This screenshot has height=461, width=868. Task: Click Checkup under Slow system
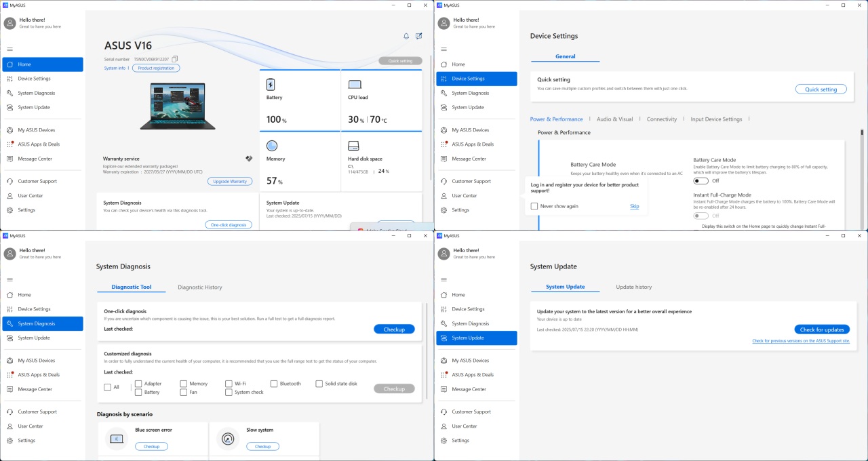click(262, 447)
